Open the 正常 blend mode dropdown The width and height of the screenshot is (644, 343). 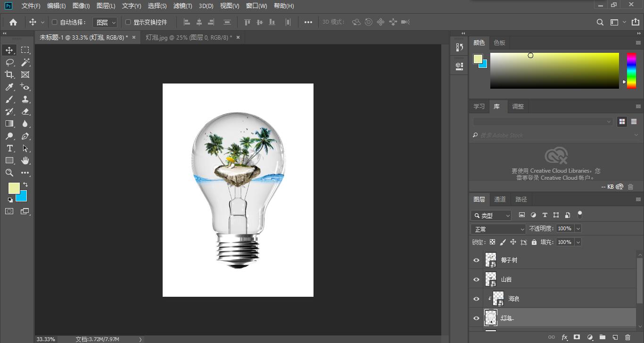click(498, 229)
